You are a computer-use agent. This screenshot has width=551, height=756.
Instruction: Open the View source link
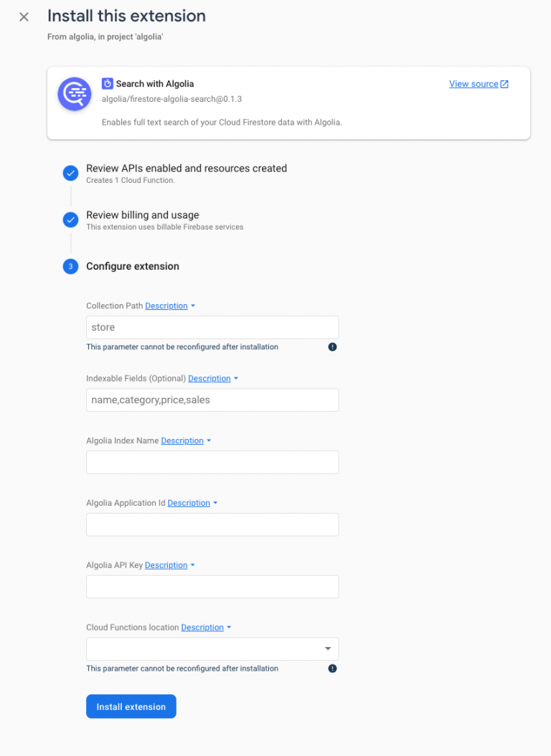pyautogui.click(x=474, y=84)
